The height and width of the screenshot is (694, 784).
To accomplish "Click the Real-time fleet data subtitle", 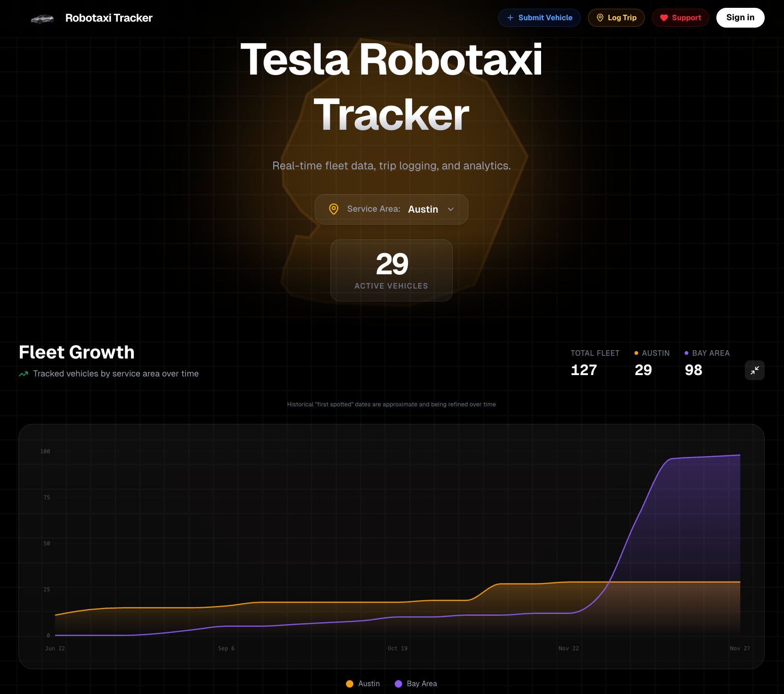I will coord(392,166).
